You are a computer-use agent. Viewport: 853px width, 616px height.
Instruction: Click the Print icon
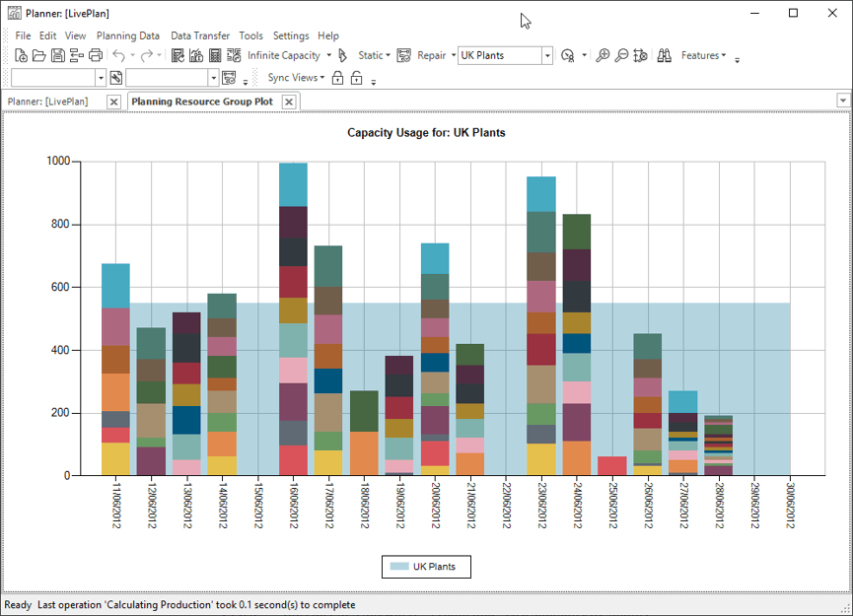coord(96,56)
